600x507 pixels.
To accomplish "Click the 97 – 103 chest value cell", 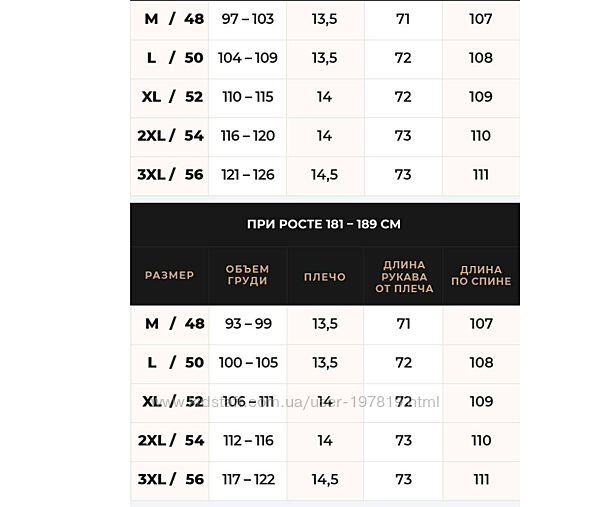I will [247, 19].
